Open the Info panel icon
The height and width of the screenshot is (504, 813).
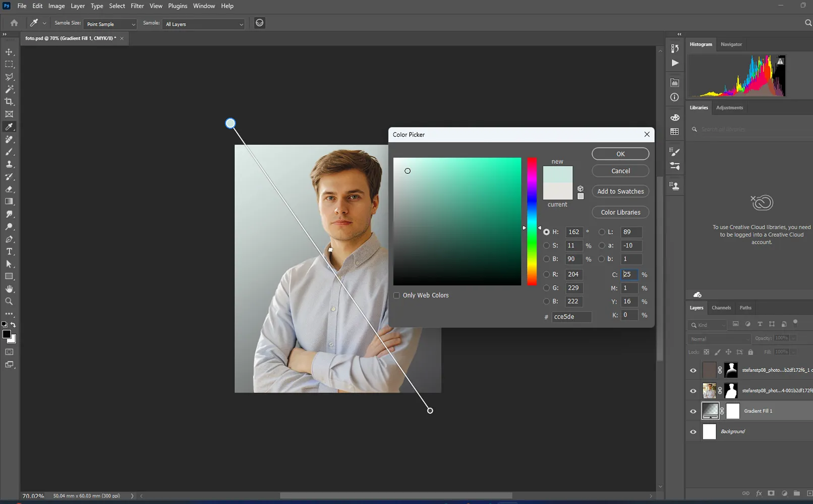(675, 97)
